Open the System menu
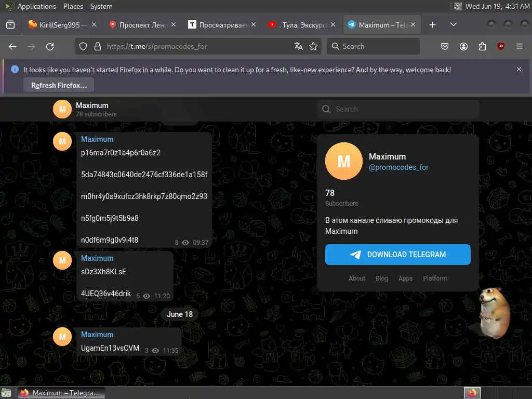Screen dimensions: 532x399 [101, 6]
